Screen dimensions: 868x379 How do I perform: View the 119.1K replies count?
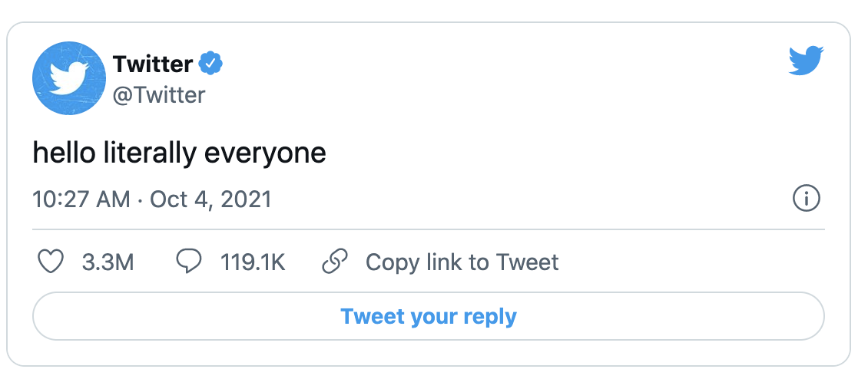coord(253,262)
